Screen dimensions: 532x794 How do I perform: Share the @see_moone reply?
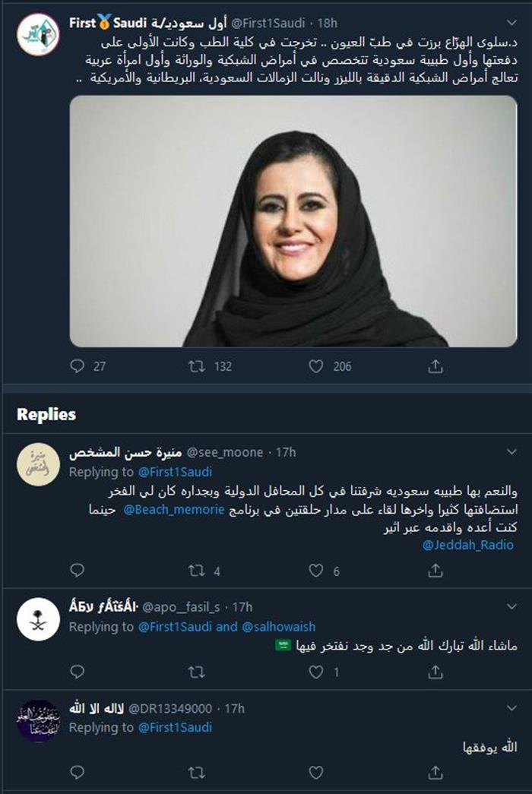435,571
